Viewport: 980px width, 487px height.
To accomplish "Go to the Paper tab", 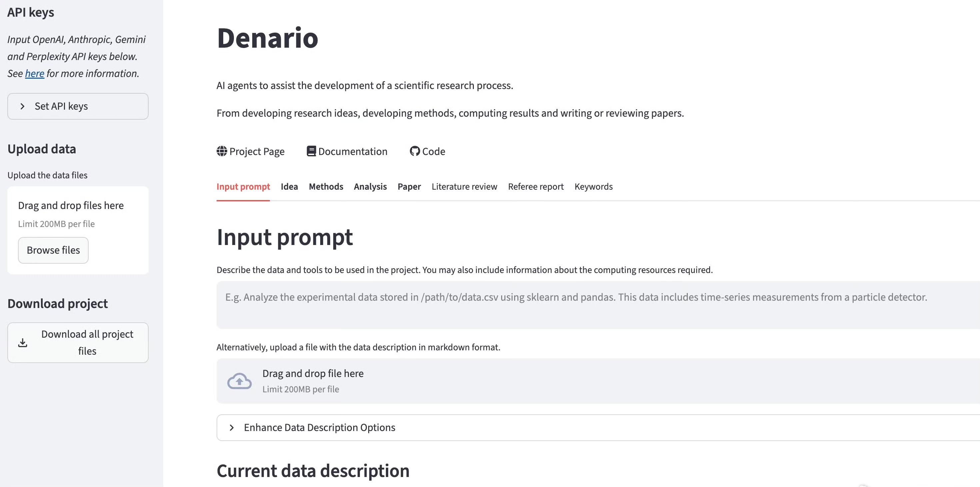I will pos(409,186).
